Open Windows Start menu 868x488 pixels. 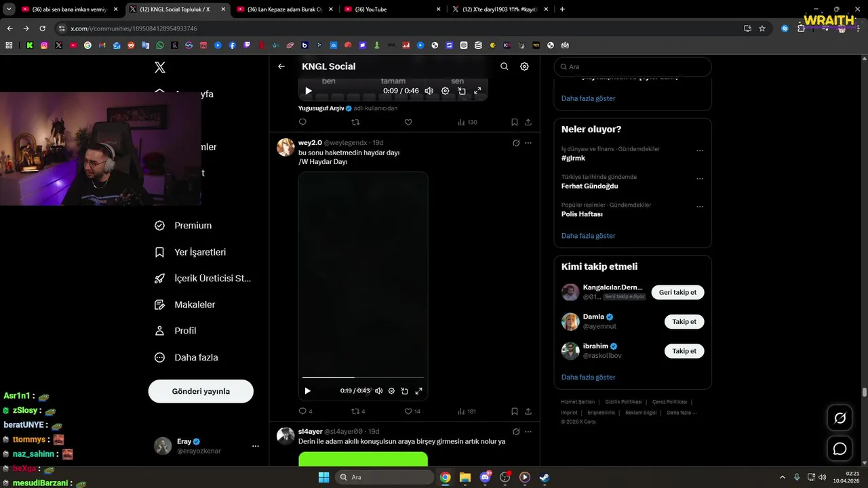pyautogui.click(x=323, y=477)
